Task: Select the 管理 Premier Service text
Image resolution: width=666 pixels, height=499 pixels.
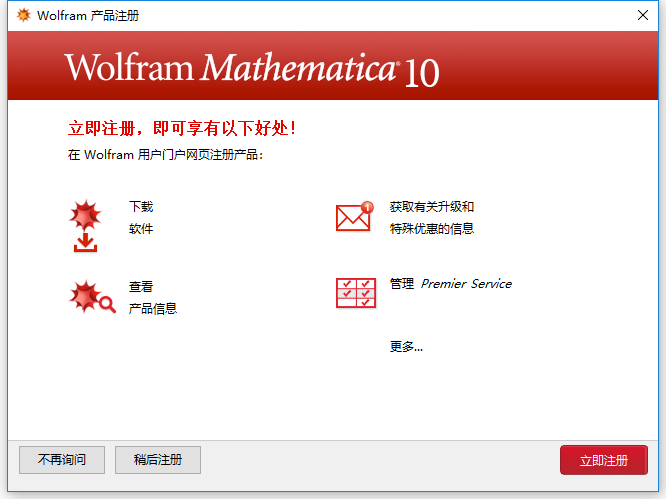Action: click(451, 283)
